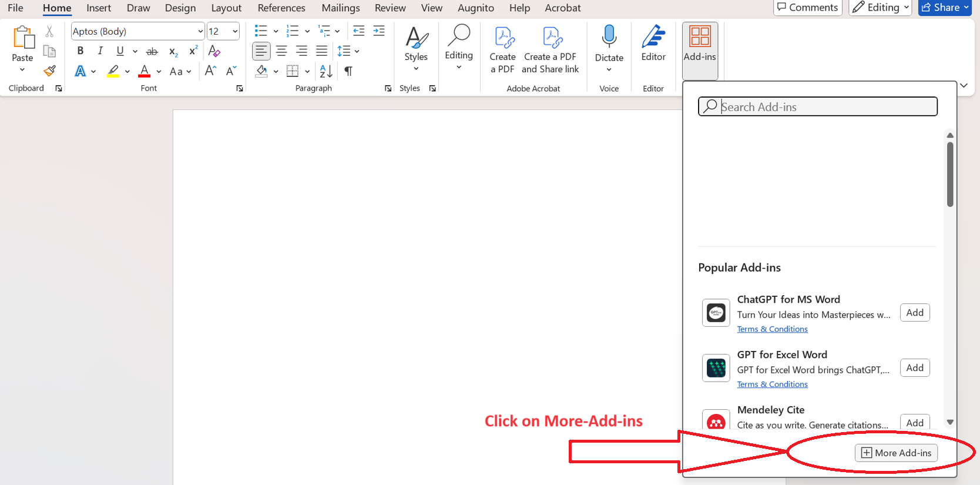Click the Increase Indent icon

[379, 31]
